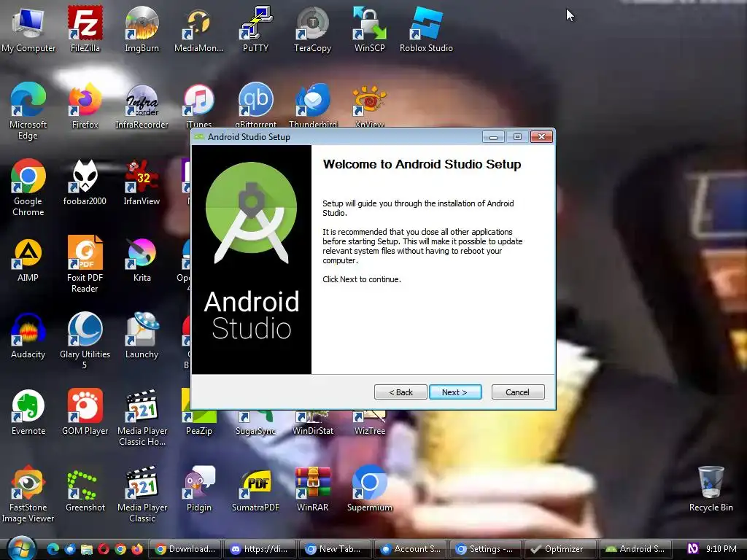Viewport: 747px width, 560px height.
Task: Select the XnView desktop shortcut
Action: tap(369, 105)
